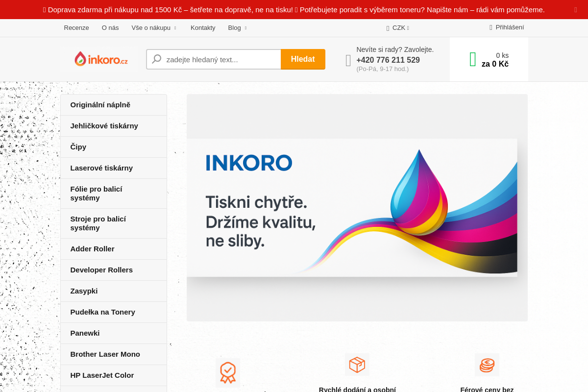Expand the Vše o nákupu menu
This screenshot has width=588, height=392.
154,28
